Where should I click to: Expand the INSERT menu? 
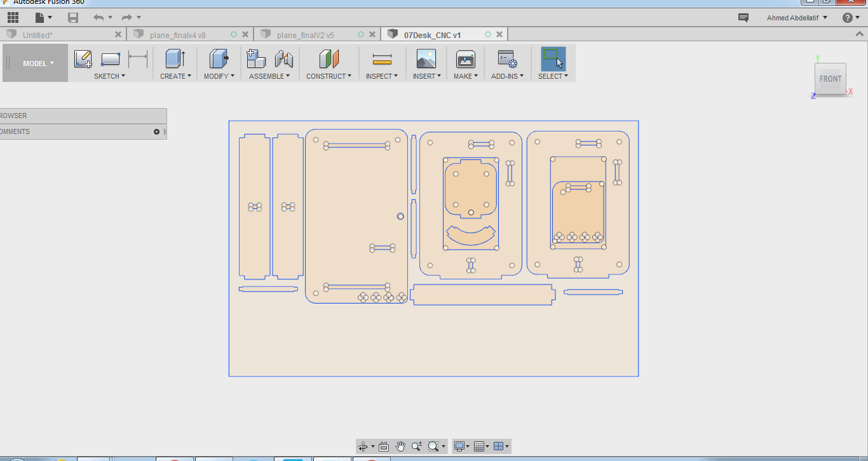pos(426,76)
